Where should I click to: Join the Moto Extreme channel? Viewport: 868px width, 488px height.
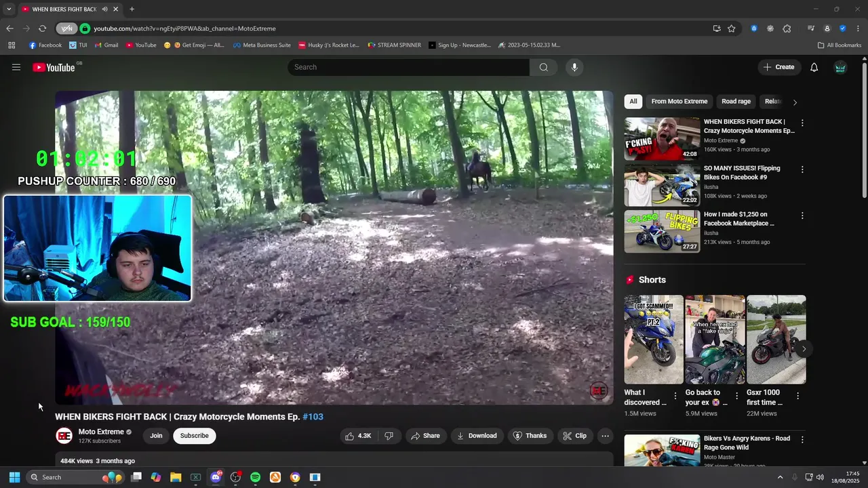coord(156,436)
